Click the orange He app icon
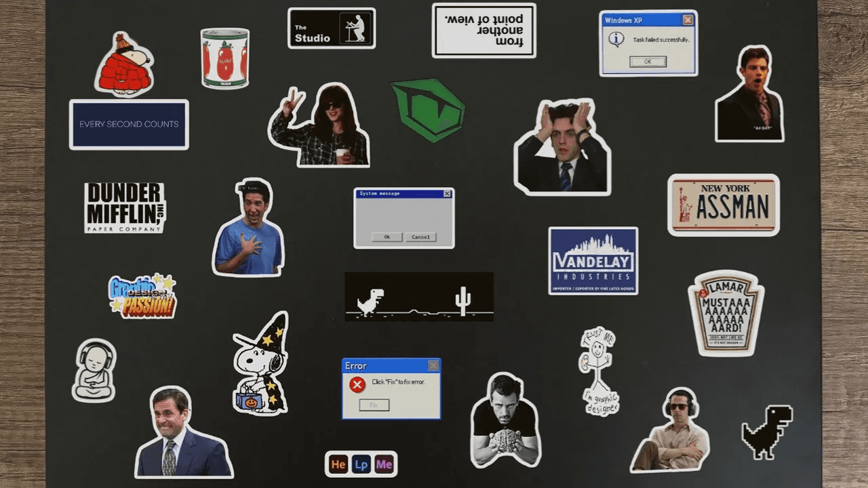The image size is (868, 488). coord(338,464)
